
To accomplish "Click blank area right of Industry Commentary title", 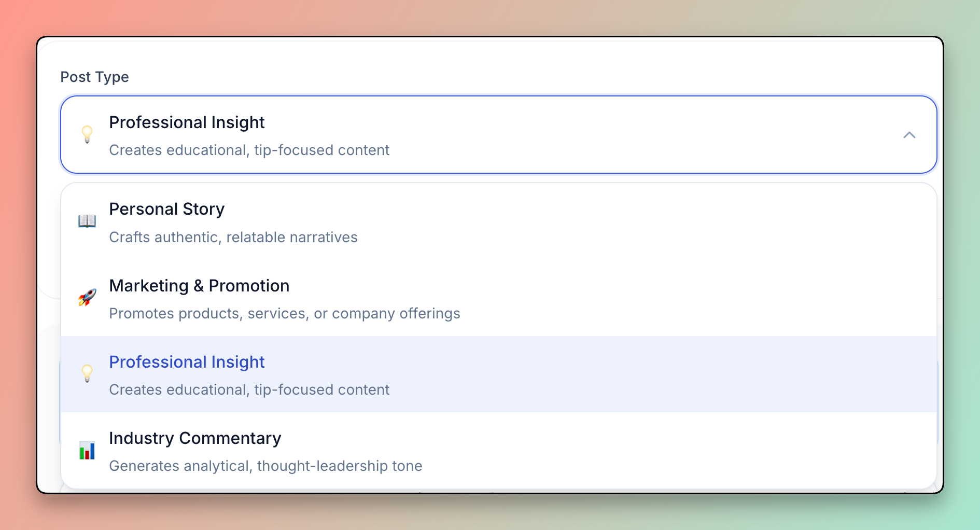I will click(570, 439).
